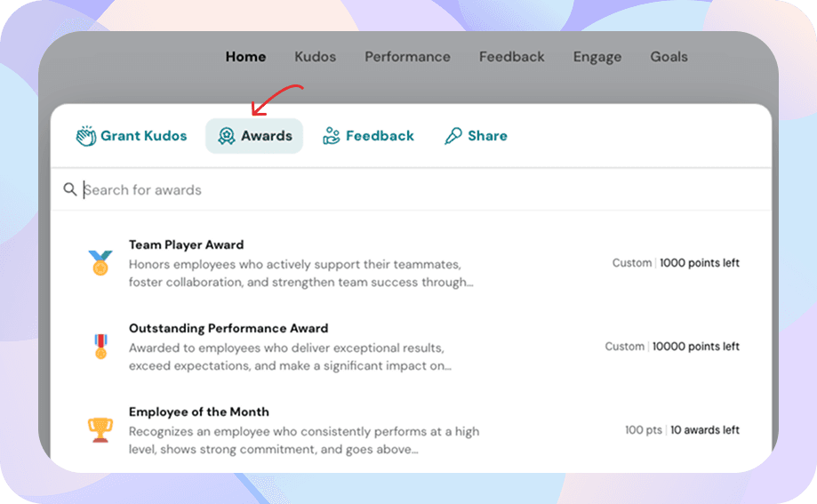Click the Employee of the Month description
The height and width of the screenshot is (504, 817).
(304, 440)
